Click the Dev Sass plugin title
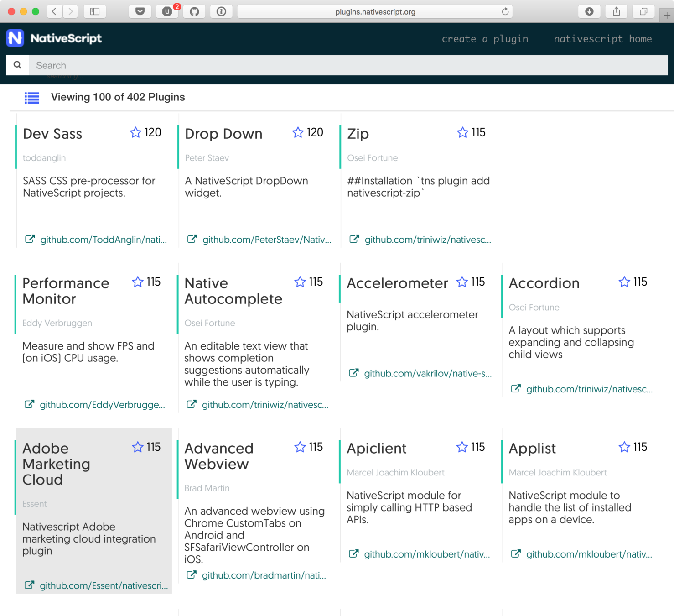The width and height of the screenshot is (674, 616). click(52, 134)
